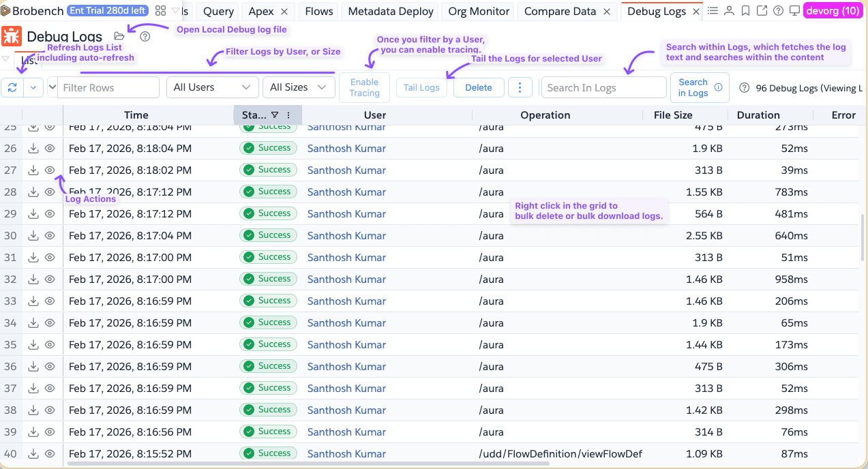The height and width of the screenshot is (469, 868).
Task: Open the All Sizes dropdown
Action: (298, 87)
